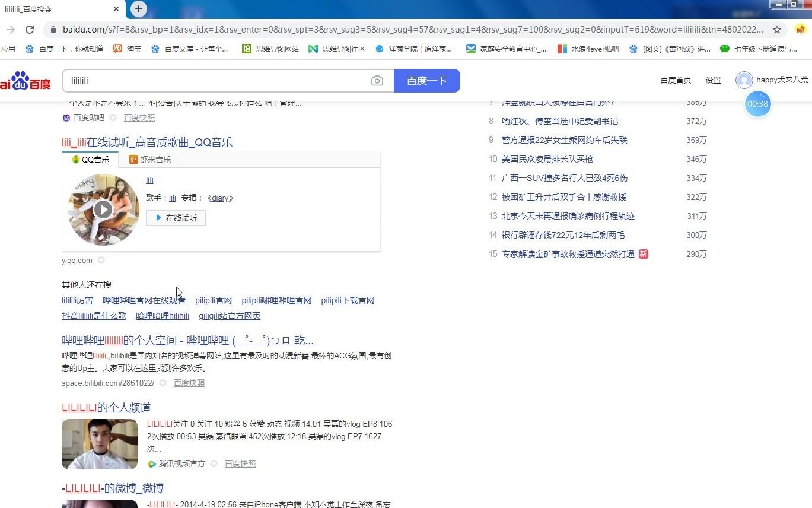Switch to the QQ音乐 tab
Viewport: 812px width, 508px height.
(x=90, y=160)
